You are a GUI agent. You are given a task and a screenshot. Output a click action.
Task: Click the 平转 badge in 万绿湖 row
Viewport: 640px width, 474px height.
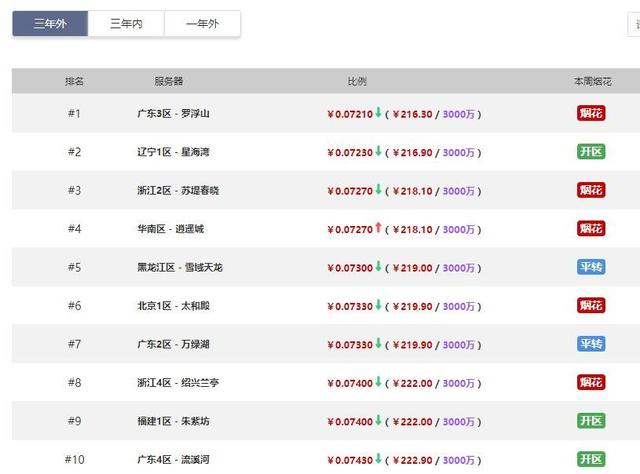[591, 344]
